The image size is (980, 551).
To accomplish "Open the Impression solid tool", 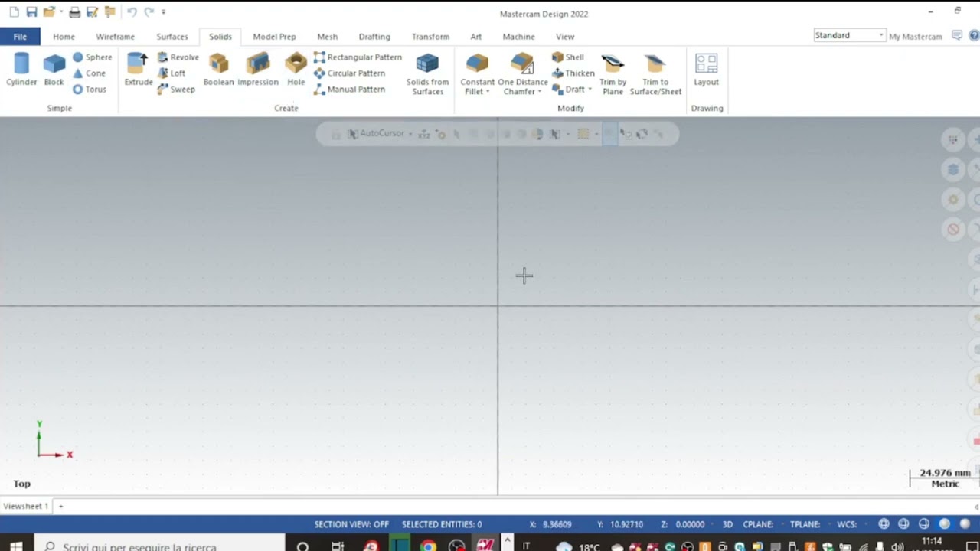I will click(x=258, y=70).
